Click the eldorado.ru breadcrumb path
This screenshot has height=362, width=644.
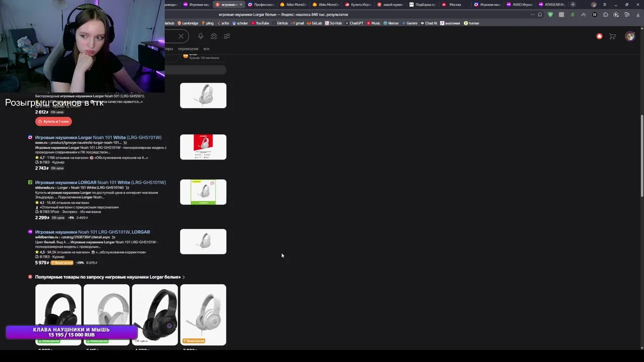point(79,188)
